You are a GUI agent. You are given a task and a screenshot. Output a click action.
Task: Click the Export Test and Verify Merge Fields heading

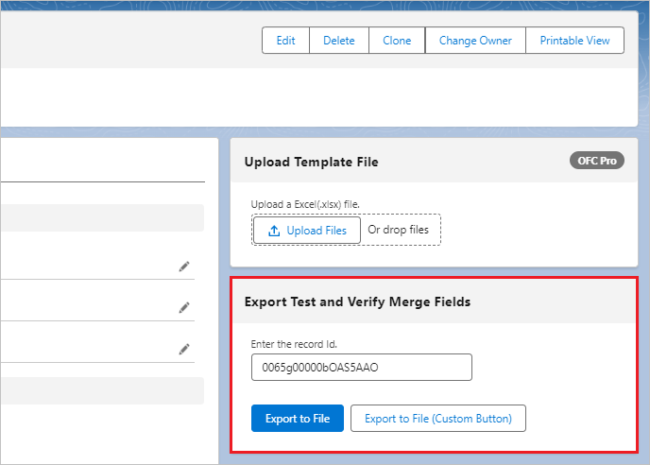pos(357,301)
